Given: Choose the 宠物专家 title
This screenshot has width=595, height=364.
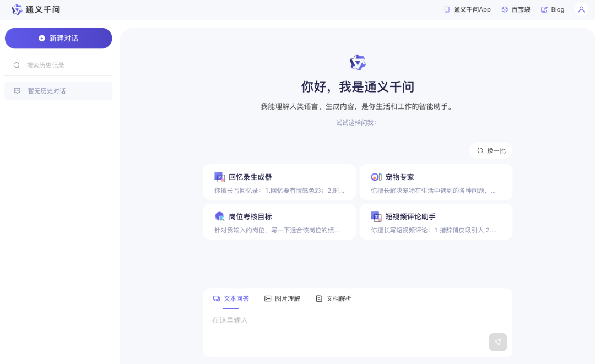Looking at the screenshot, I should point(399,177).
